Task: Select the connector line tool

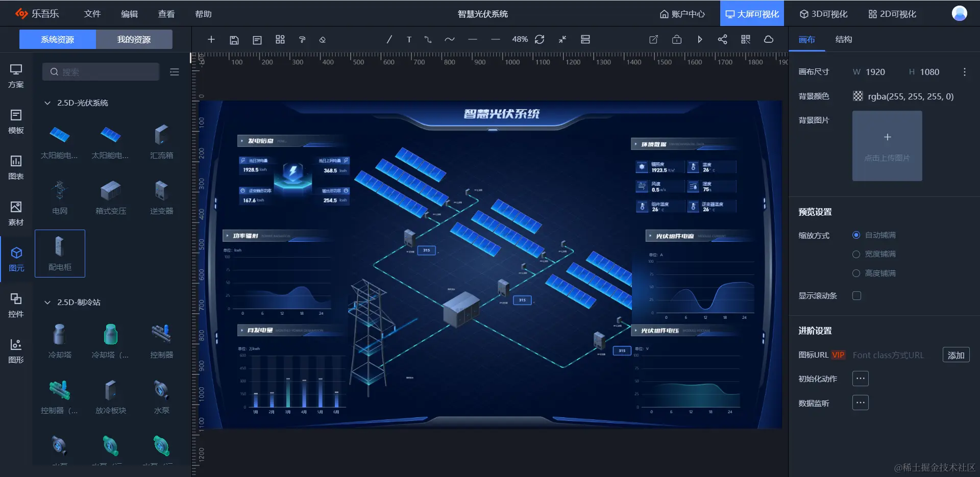Action: [x=428, y=39]
